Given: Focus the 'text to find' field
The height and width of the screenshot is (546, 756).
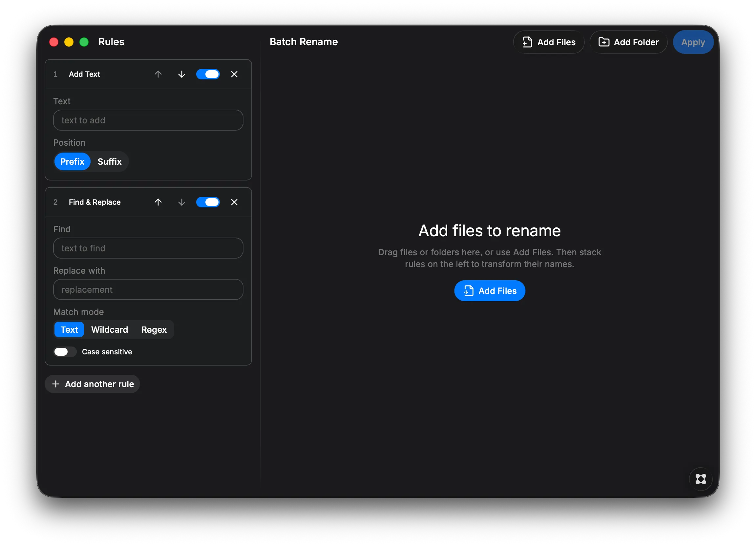Looking at the screenshot, I should coord(148,248).
